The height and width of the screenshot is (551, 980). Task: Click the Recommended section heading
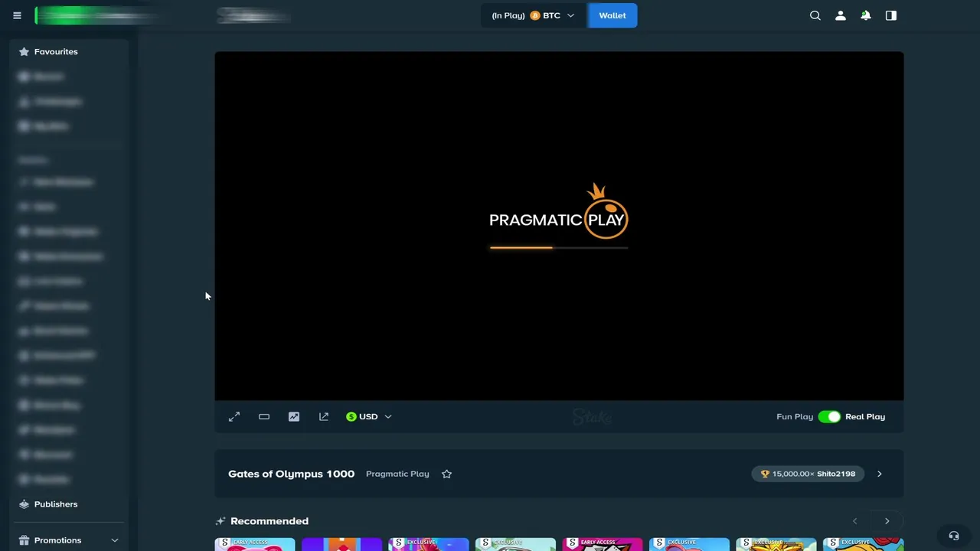269,521
